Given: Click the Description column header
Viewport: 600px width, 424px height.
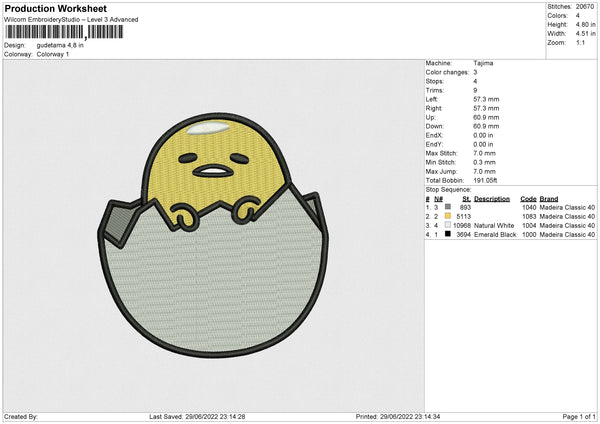Looking at the screenshot, I should coord(492,198).
